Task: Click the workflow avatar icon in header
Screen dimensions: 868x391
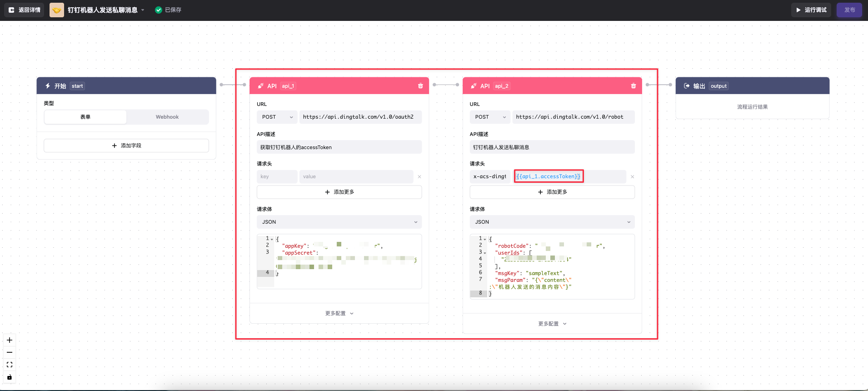Action: pyautogui.click(x=57, y=10)
